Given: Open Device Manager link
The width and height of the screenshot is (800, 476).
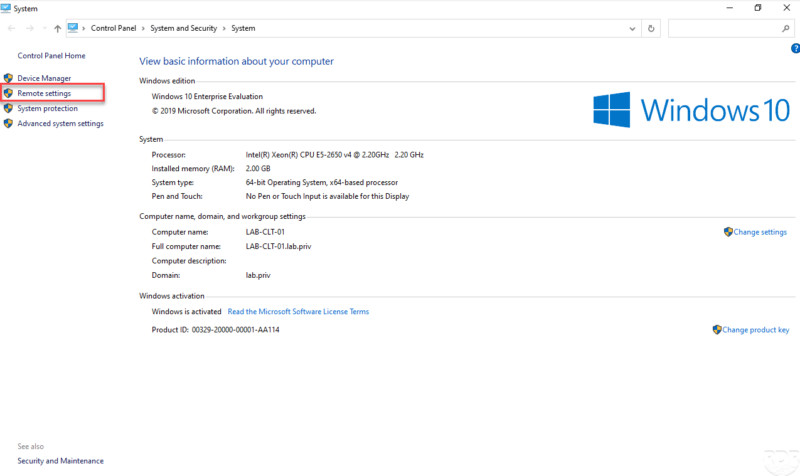Looking at the screenshot, I should (44, 78).
